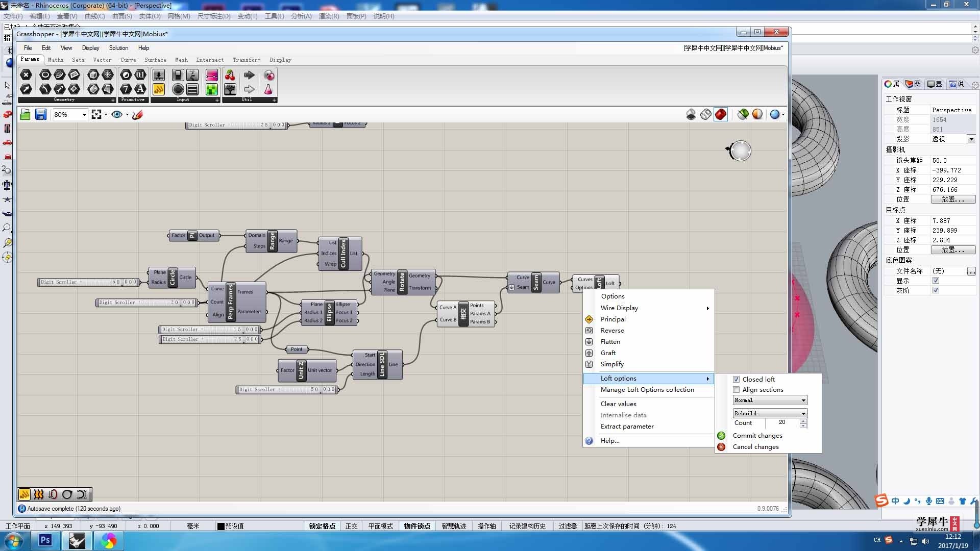Click camera 位置 放置... button

[953, 199]
